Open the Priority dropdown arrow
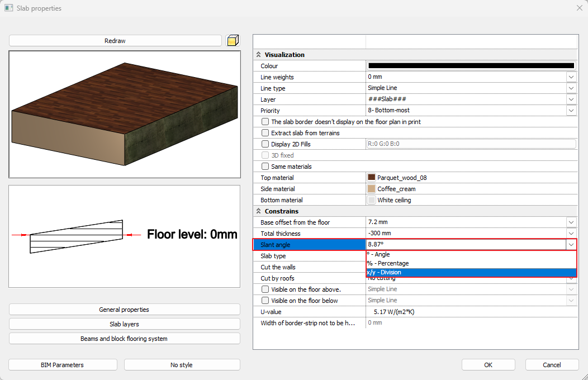The height and width of the screenshot is (380, 588). [571, 111]
